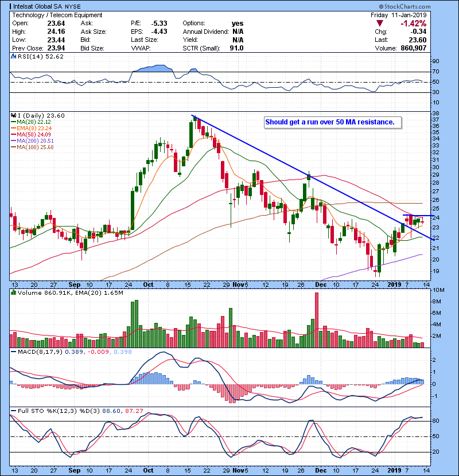Click the long blue descending trendline
Viewport: 459px width, 476px height.
click(x=313, y=178)
